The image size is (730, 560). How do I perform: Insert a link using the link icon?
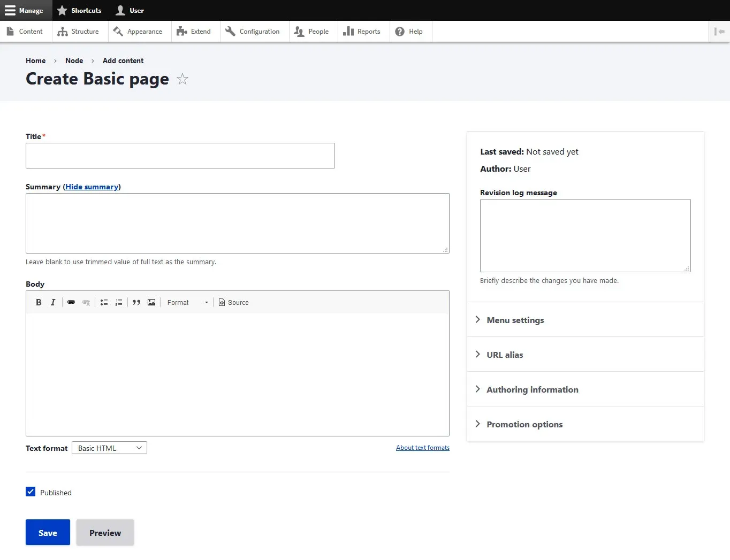[x=71, y=302]
